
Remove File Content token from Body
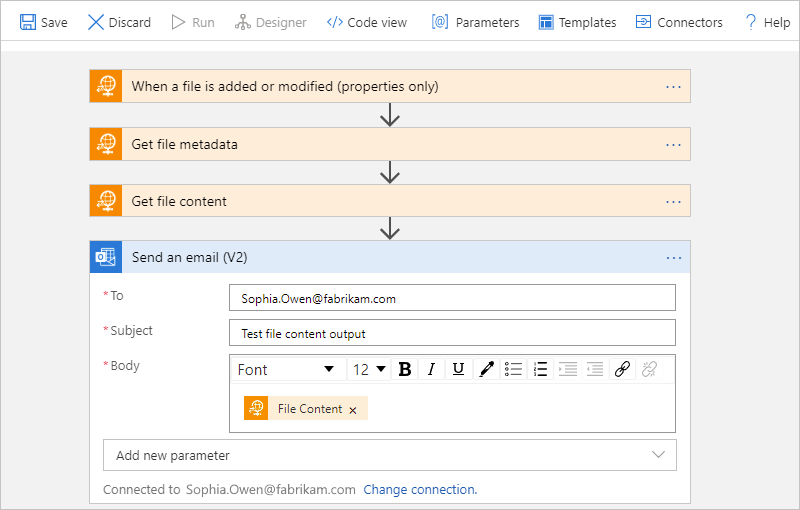353,410
